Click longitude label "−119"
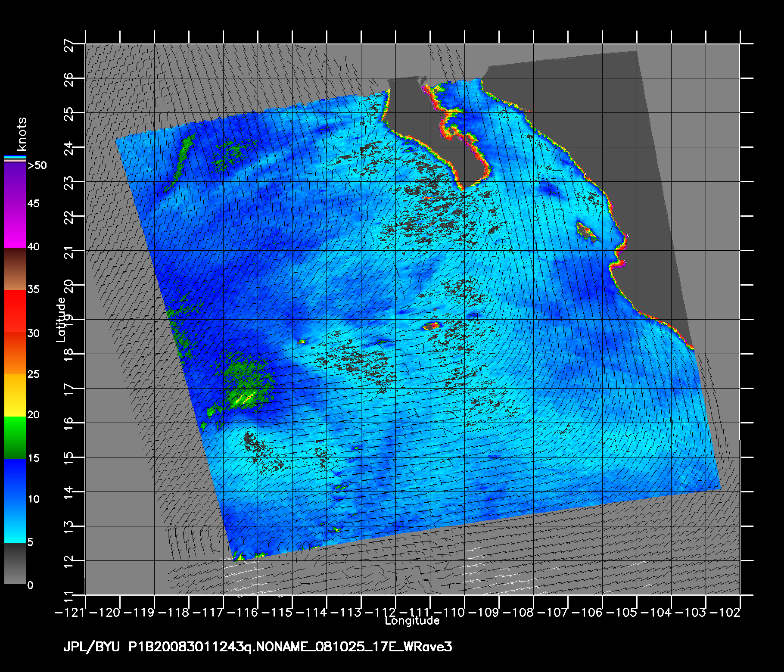 tap(140, 612)
